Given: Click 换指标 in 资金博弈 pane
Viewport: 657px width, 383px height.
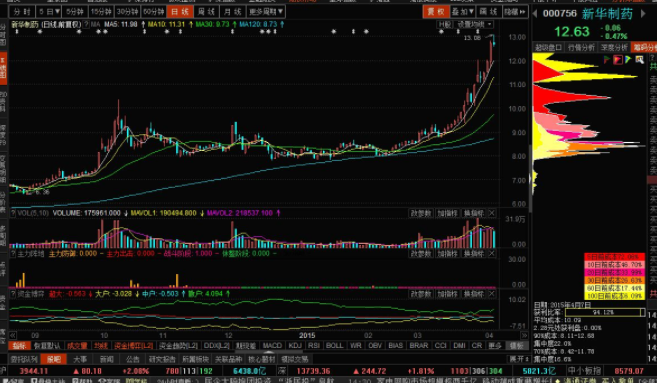Looking at the screenshot, I should [x=473, y=294].
